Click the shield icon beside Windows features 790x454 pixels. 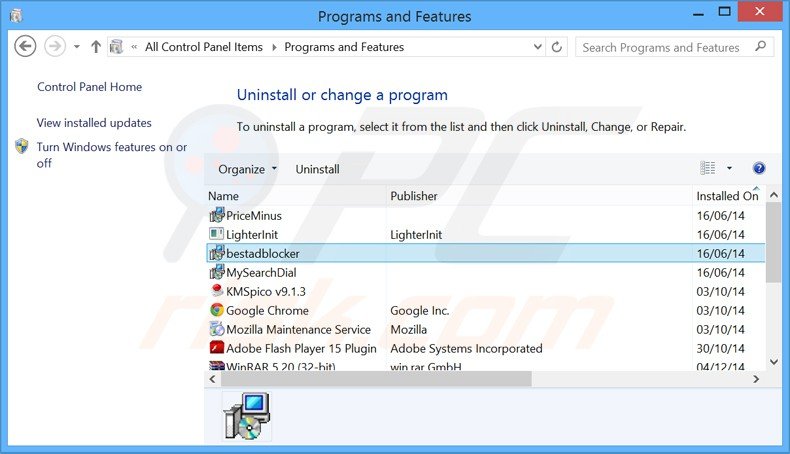point(22,147)
